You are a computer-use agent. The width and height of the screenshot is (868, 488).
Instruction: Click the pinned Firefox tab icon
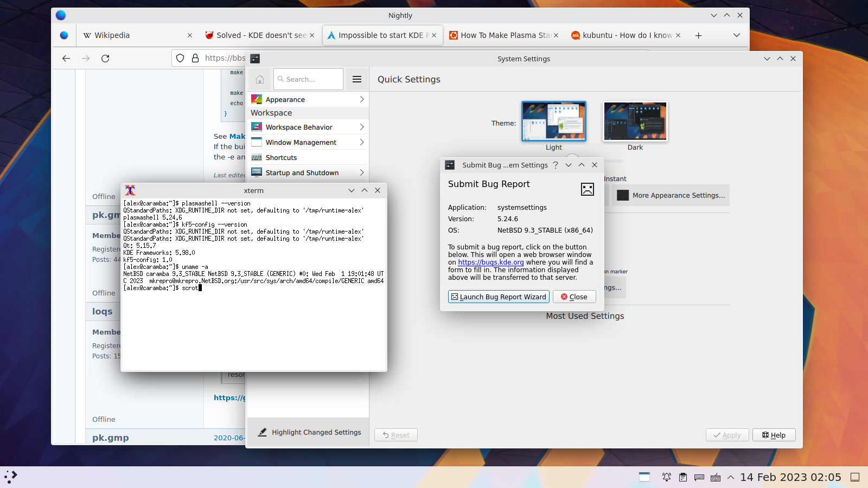click(64, 35)
